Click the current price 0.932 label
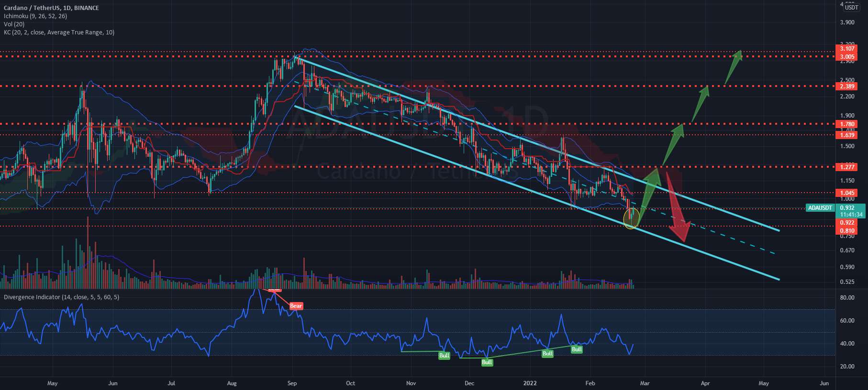The image size is (868, 390). (x=847, y=208)
